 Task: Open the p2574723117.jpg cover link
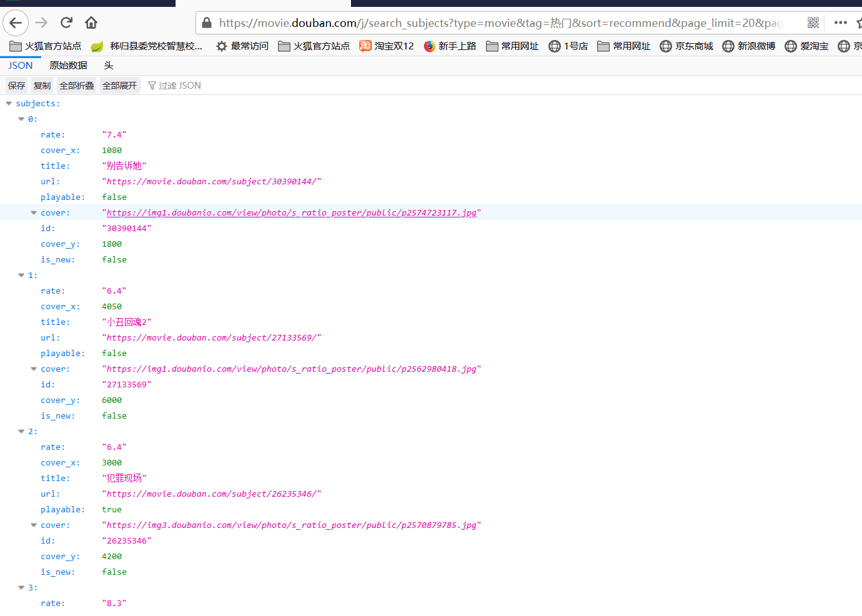pyautogui.click(x=291, y=213)
